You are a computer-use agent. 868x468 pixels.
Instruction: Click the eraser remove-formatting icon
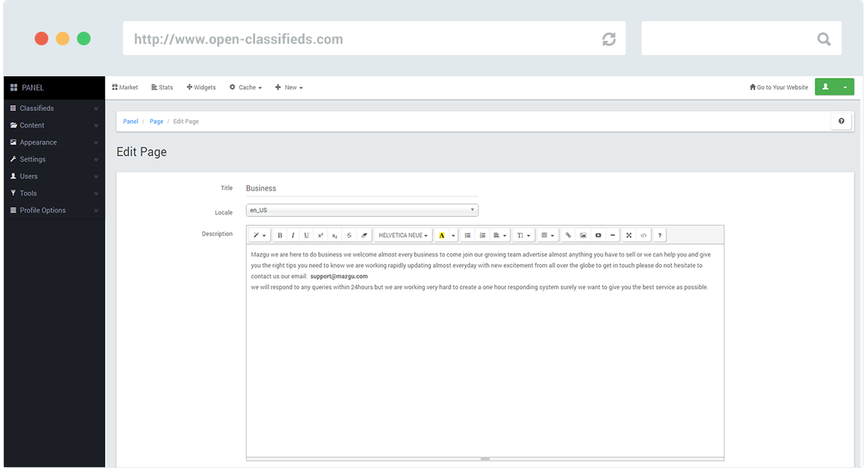364,236
